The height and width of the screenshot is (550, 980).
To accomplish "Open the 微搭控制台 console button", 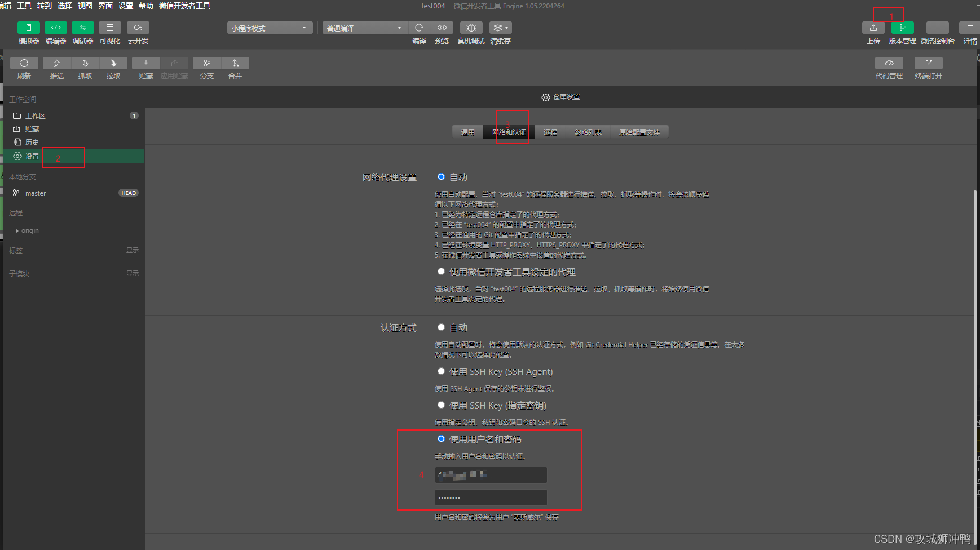I will [x=938, y=28].
